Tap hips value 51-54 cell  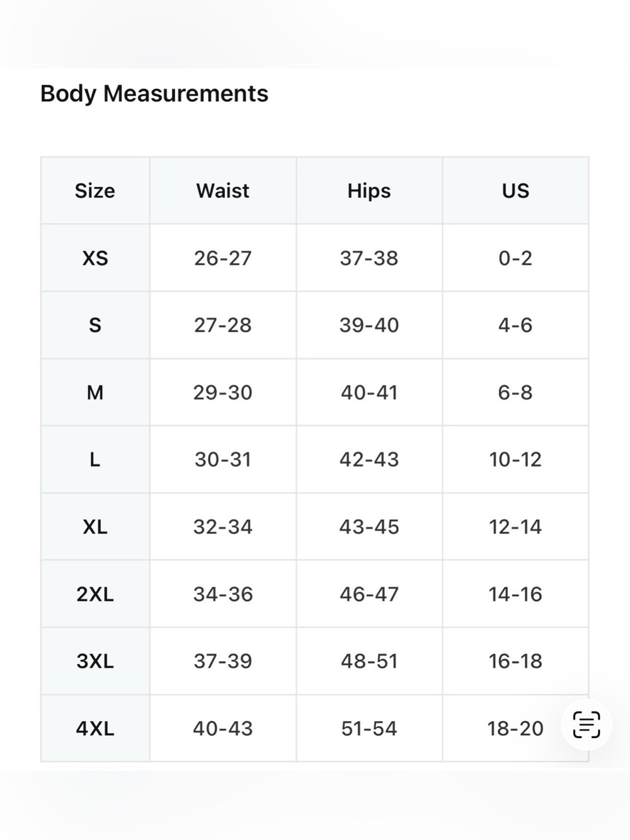click(369, 728)
